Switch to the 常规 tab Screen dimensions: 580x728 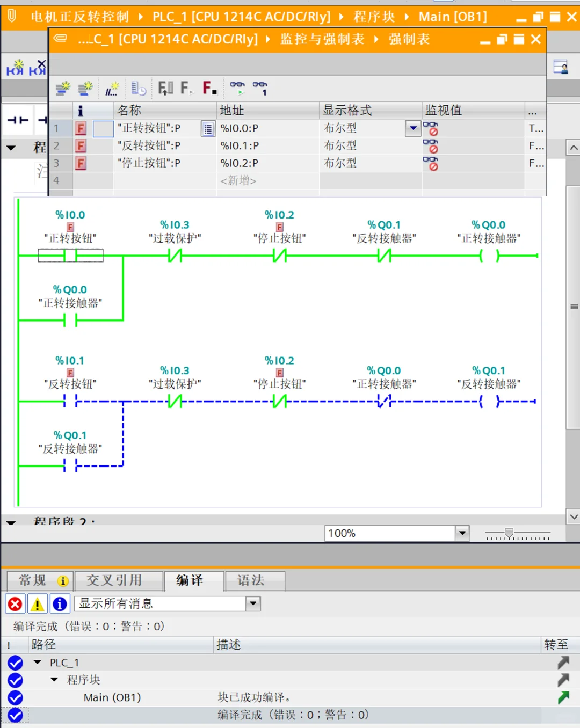(39, 581)
